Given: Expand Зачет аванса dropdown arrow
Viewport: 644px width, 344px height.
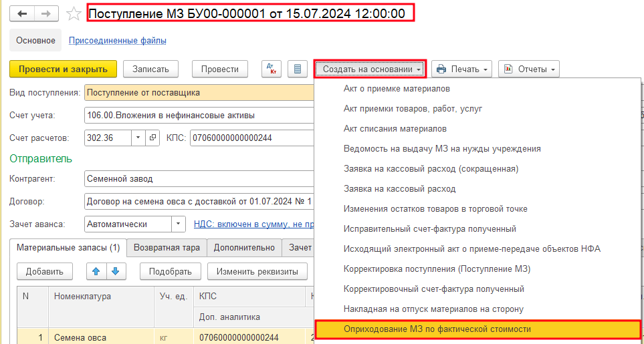Looking at the screenshot, I should [x=178, y=224].
